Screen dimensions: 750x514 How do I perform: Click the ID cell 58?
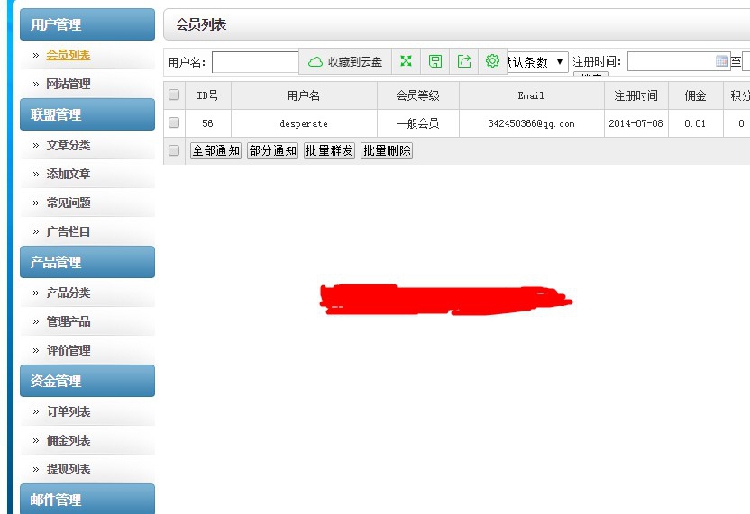[207, 123]
